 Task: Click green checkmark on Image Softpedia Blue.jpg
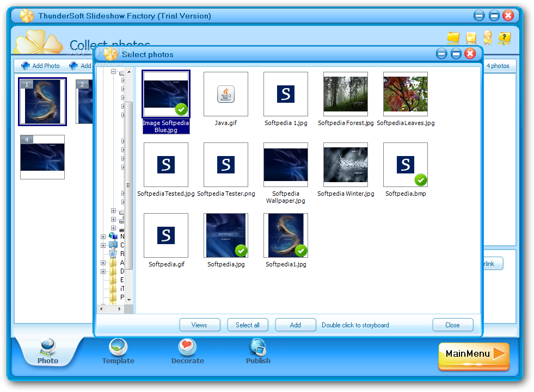click(181, 110)
